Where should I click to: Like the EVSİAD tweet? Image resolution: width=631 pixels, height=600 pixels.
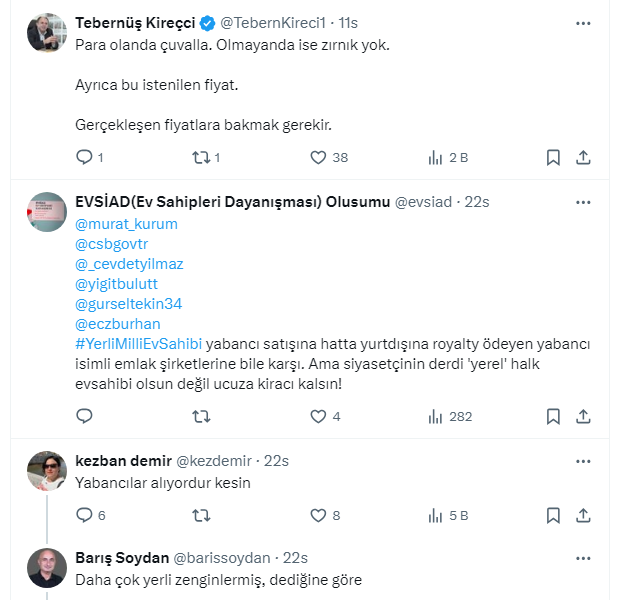[318, 416]
